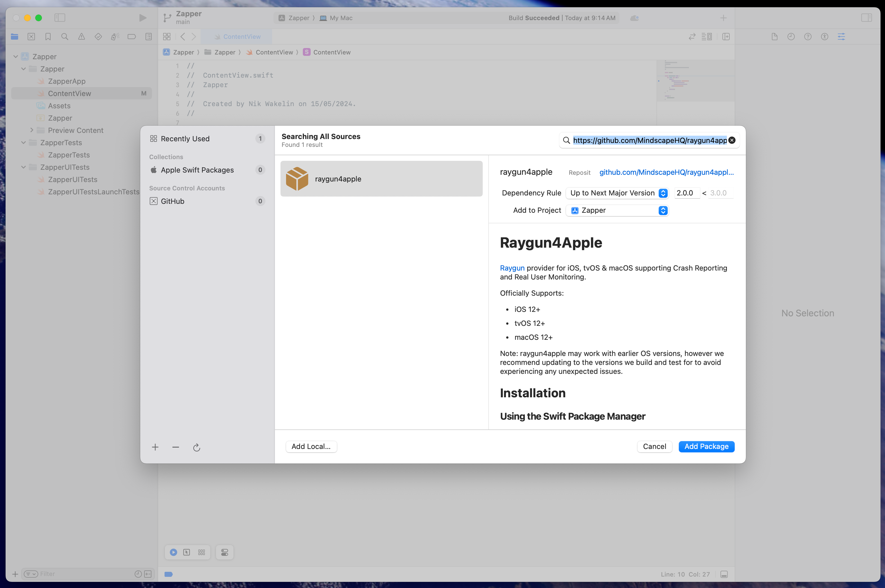Click the plus icon to add a package collection
885x588 pixels.
pos(155,447)
